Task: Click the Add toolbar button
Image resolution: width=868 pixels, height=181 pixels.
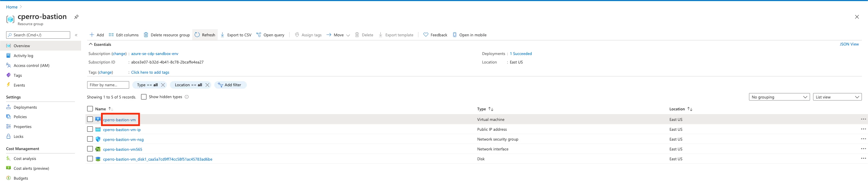Action: pos(97,35)
